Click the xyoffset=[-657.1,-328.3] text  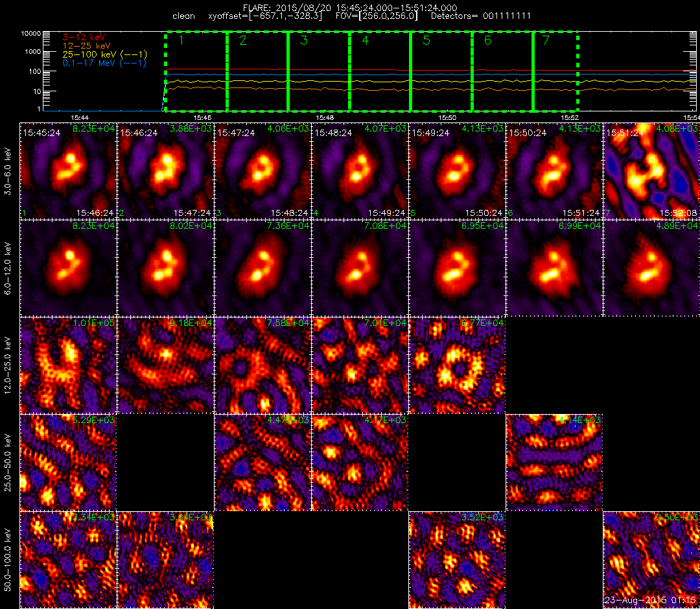tap(265, 16)
